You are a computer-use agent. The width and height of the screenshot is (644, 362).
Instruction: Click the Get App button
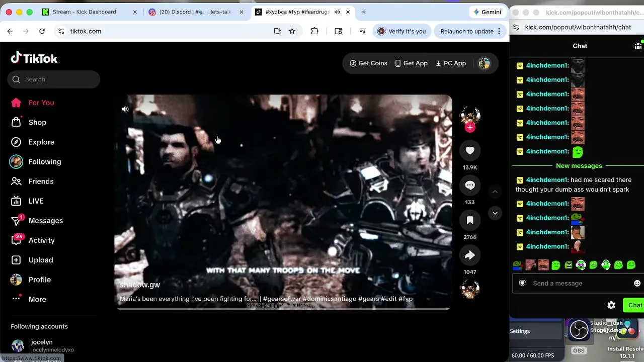click(x=411, y=63)
